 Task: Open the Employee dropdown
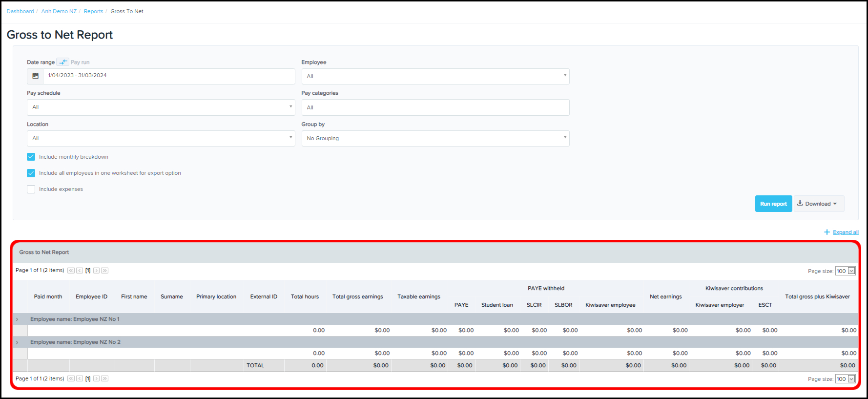click(x=435, y=76)
